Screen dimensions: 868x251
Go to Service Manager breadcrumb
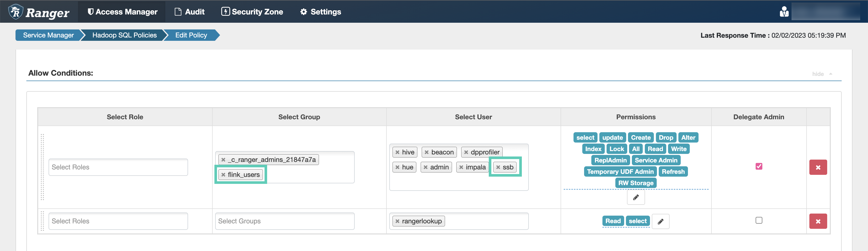tap(48, 35)
